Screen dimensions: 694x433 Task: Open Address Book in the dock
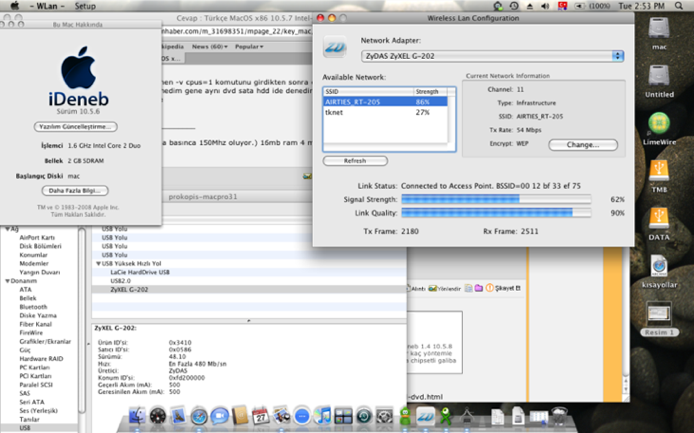coord(240,415)
